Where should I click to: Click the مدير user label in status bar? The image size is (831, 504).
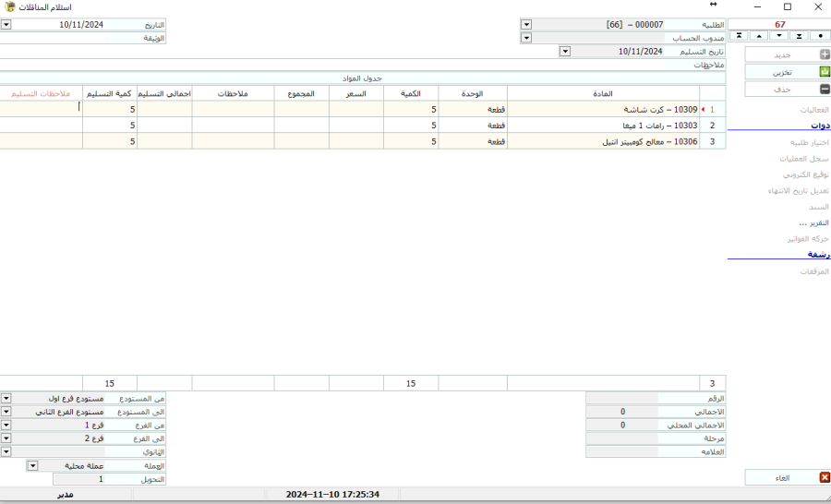(x=66, y=494)
